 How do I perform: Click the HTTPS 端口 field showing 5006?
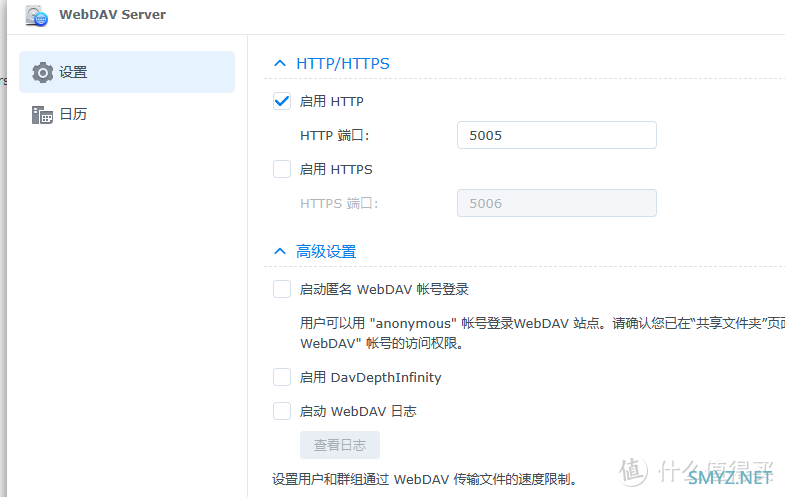coord(557,203)
